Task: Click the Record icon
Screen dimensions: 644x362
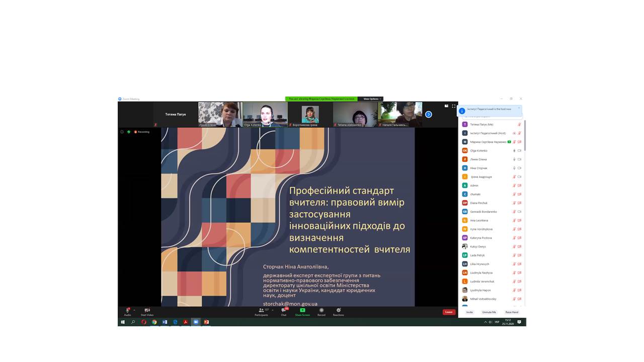Action: click(x=321, y=310)
